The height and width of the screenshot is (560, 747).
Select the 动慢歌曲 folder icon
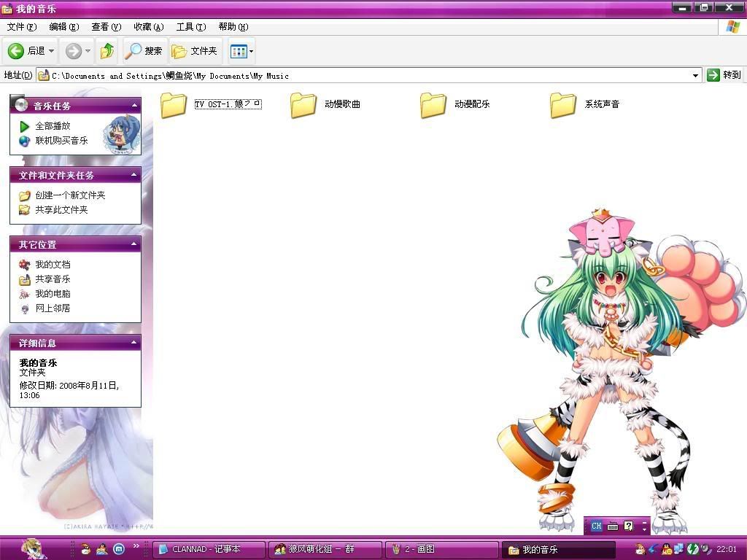[303, 105]
